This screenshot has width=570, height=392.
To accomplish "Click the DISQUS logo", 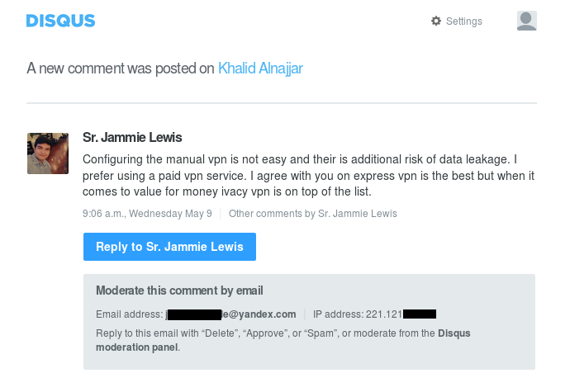I will click(60, 21).
